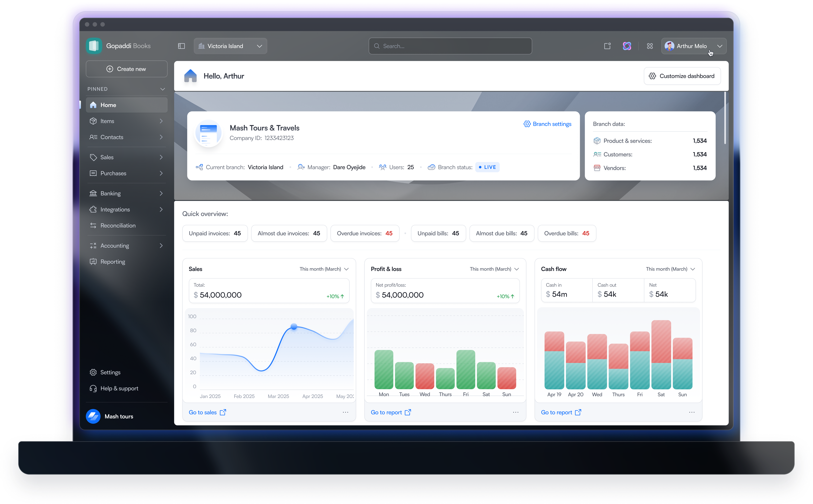The width and height of the screenshot is (813, 504).
Task: Toggle the sidebar panel icon
Action: (181, 46)
